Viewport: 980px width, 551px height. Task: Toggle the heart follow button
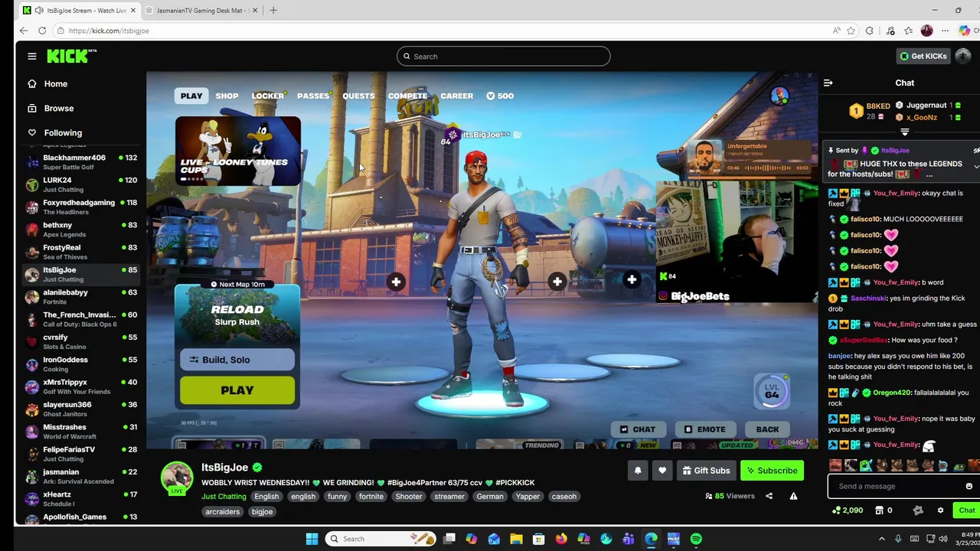click(662, 471)
